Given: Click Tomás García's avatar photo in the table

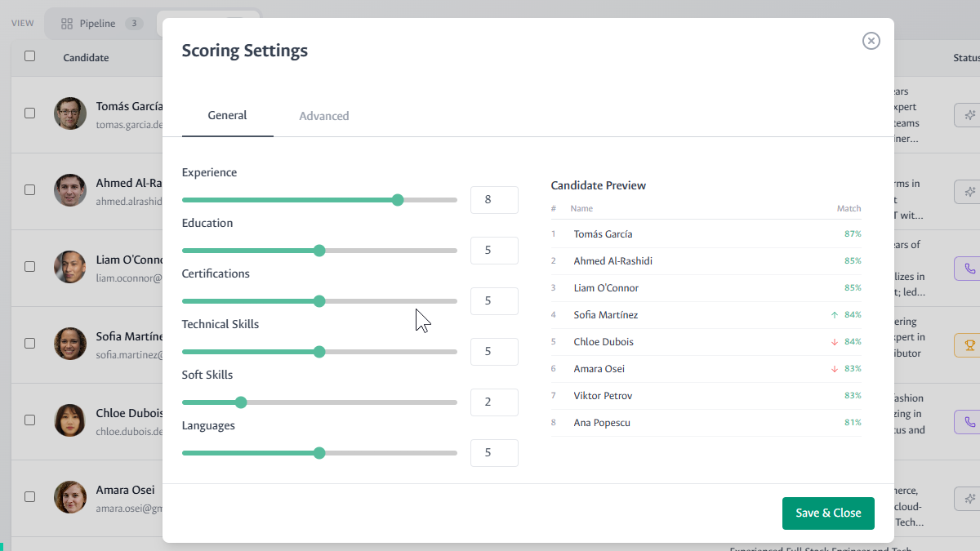Looking at the screenshot, I should coord(70,113).
